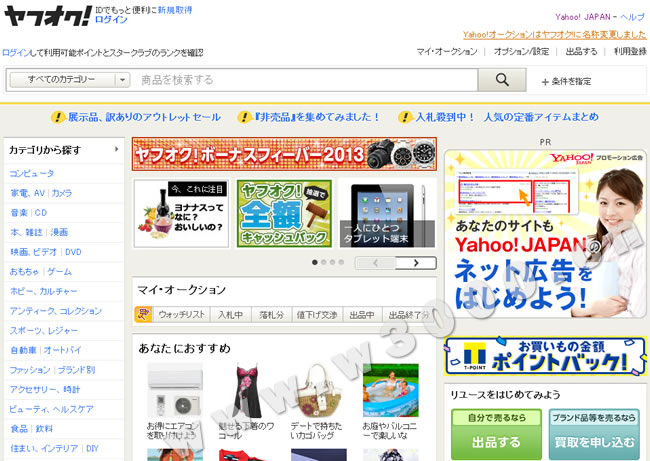Select ブランド別 category
This screenshot has height=461, width=650.
coord(76,370)
